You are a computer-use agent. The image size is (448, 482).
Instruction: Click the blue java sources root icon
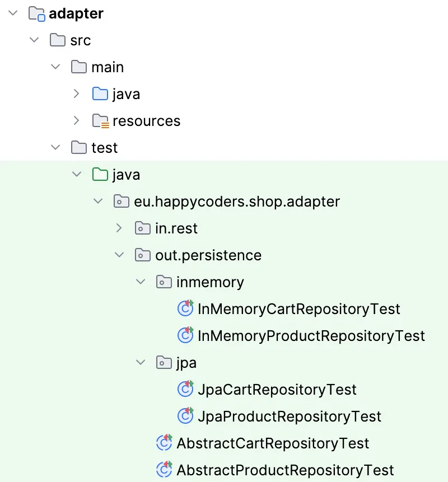point(100,93)
